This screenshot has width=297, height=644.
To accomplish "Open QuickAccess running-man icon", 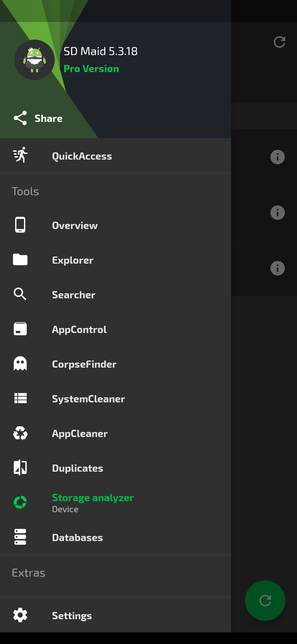I will pos(20,155).
